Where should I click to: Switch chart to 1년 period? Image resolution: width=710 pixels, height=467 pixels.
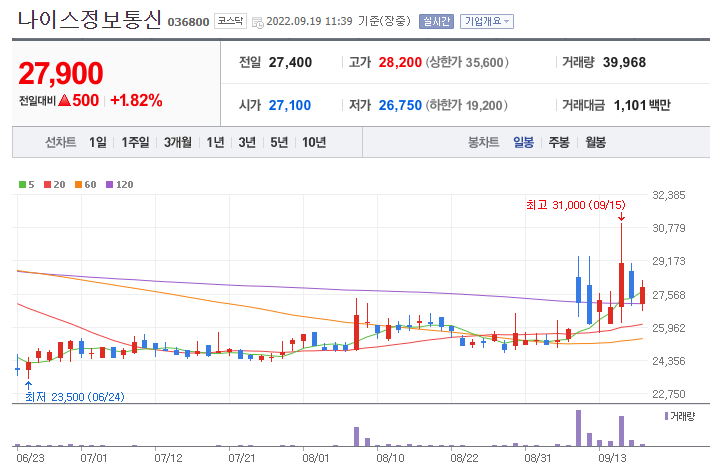pos(216,143)
